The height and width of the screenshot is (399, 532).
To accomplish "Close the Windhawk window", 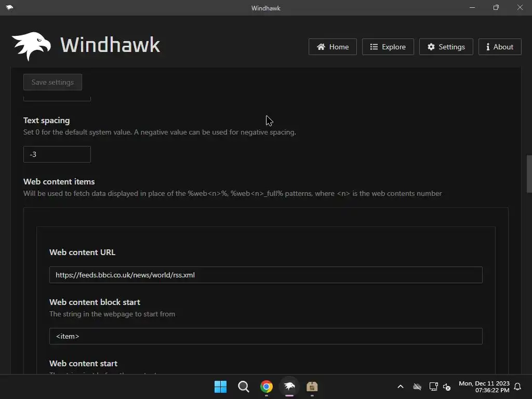I will pos(520,7).
